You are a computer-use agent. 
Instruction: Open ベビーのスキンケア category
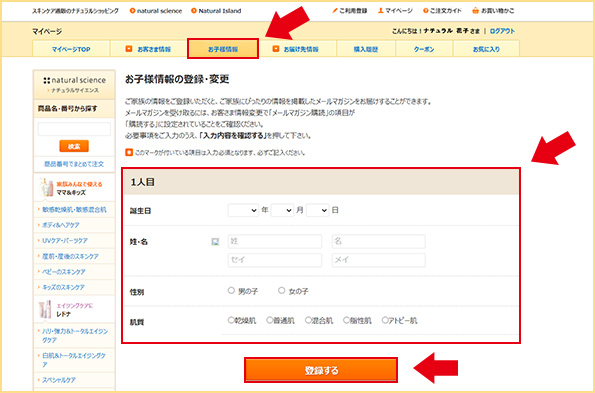[64, 272]
